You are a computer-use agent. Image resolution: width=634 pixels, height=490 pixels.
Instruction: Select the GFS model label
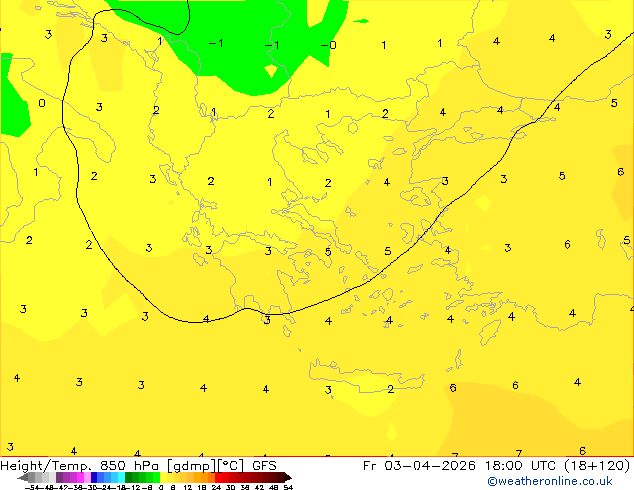264,466
